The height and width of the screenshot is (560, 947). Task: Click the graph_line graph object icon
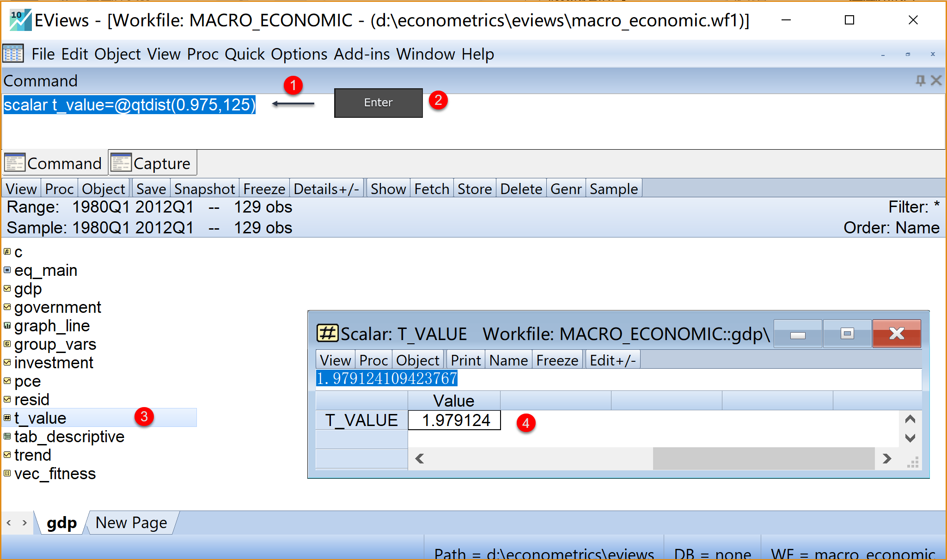[x=7, y=326]
